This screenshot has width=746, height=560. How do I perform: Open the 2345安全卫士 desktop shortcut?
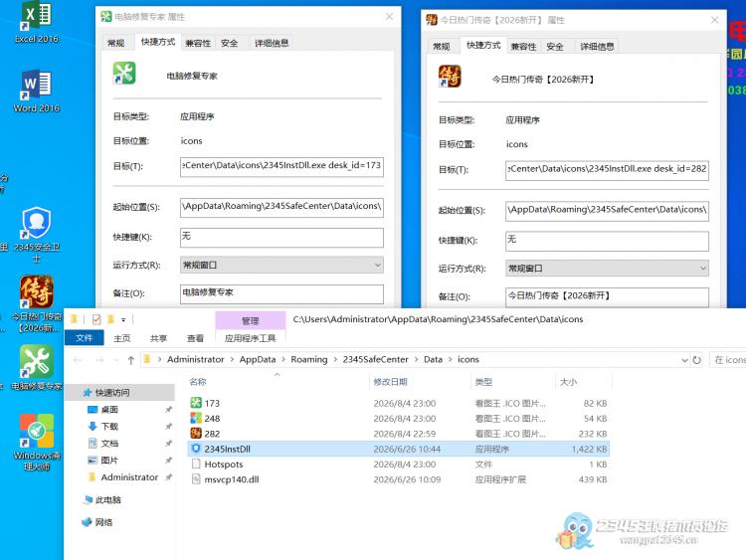point(36,234)
